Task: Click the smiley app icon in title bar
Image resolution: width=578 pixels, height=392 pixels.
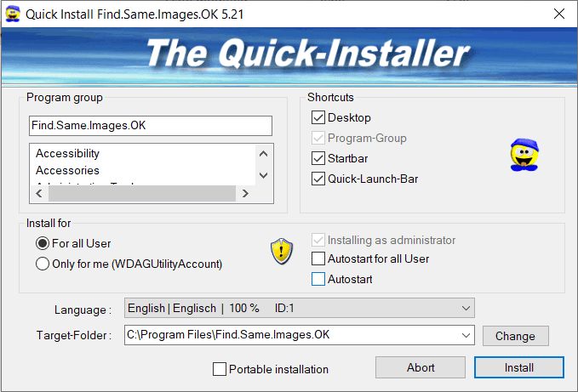Action: pyautogui.click(x=13, y=14)
